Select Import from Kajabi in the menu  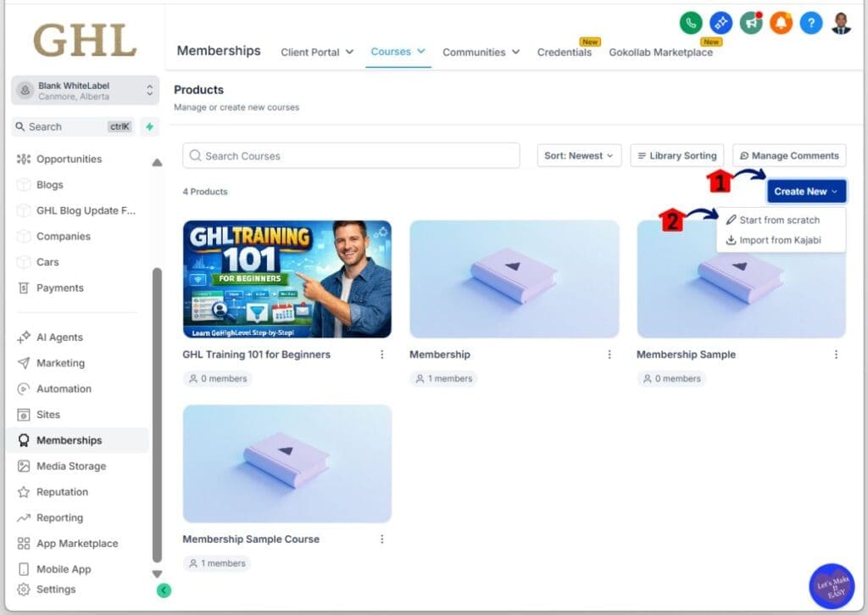(780, 240)
